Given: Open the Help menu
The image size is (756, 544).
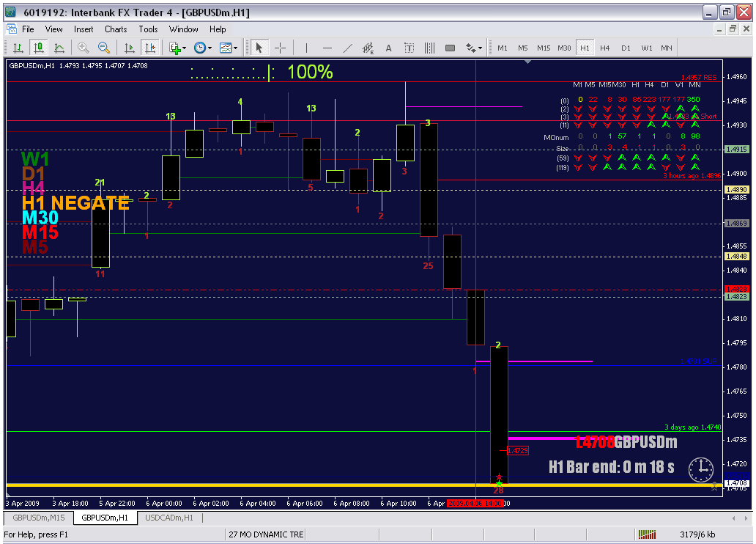Looking at the screenshot, I should [218, 29].
